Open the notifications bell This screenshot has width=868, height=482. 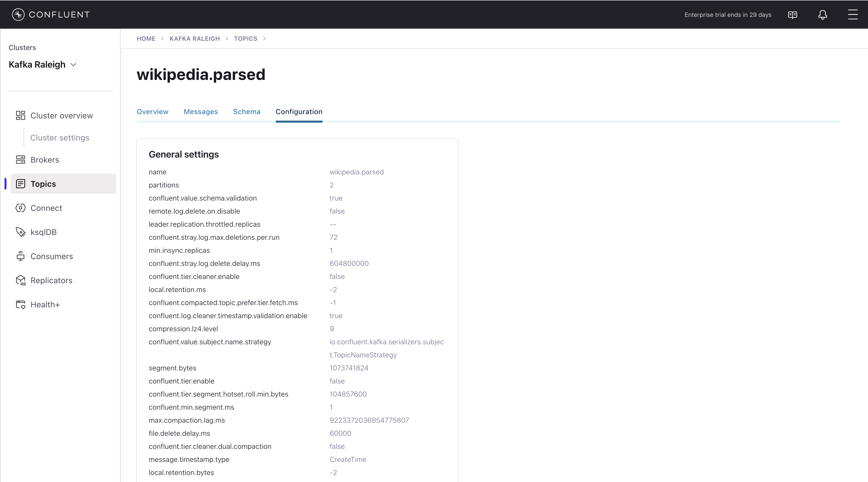coord(823,15)
